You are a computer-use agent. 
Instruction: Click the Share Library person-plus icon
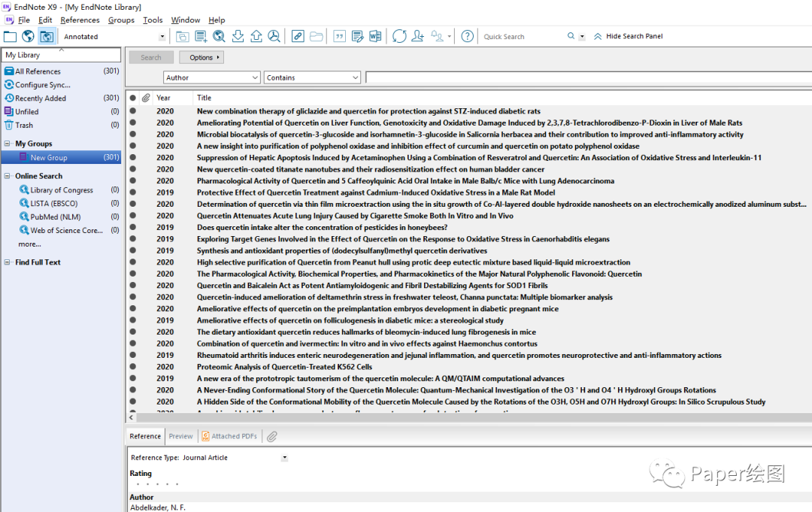pos(417,36)
